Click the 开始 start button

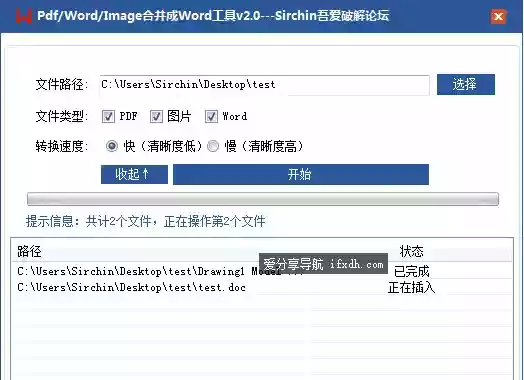(301, 174)
